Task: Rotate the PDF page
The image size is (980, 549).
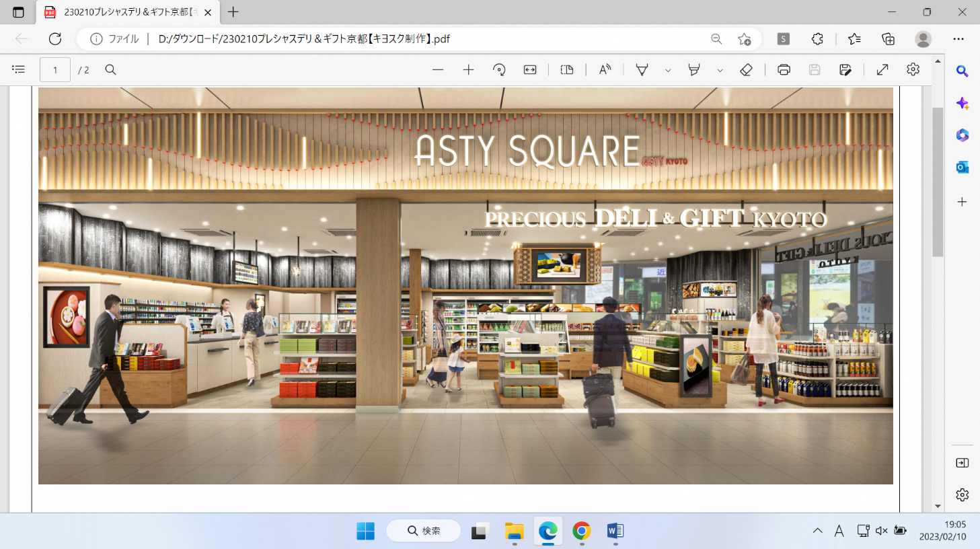Action: pyautogui.click(x=499, y=70)
